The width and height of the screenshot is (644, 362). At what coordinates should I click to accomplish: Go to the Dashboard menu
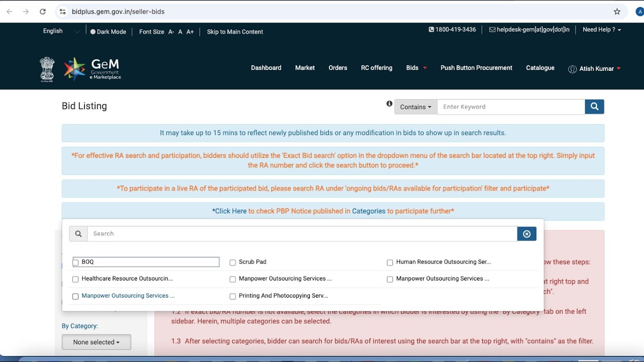[x=266, y=68]
